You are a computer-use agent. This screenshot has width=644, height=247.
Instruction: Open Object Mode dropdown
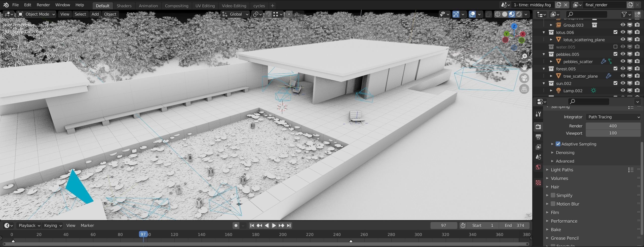(x=37, y=14)
